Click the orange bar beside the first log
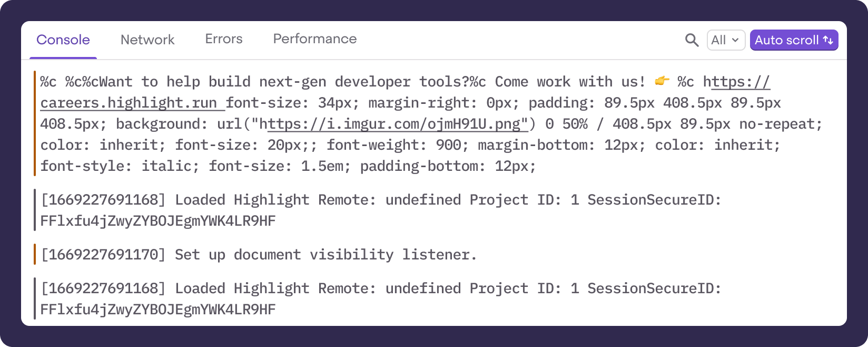Image resolution: width=868 pixels, height=347 pixels. coord(35,123)
